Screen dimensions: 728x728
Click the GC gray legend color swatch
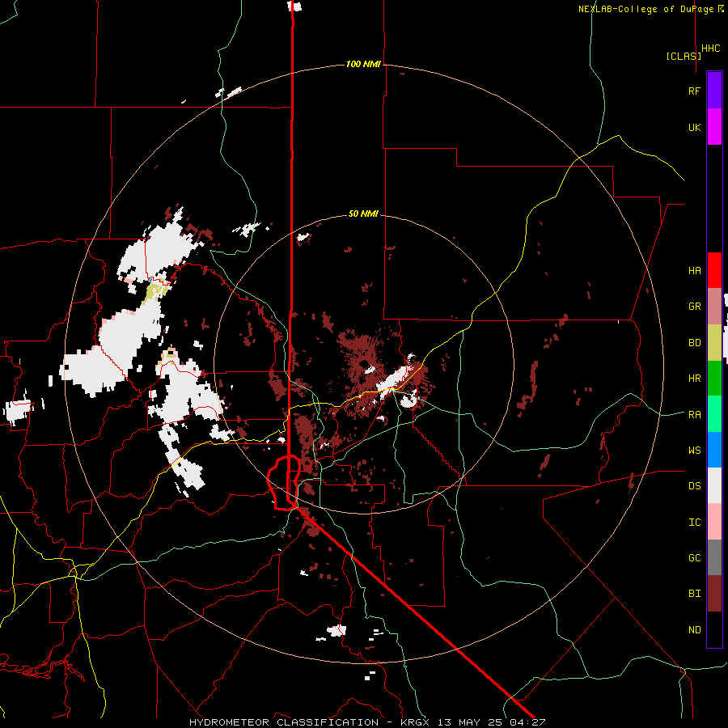(x=714, y=557)
